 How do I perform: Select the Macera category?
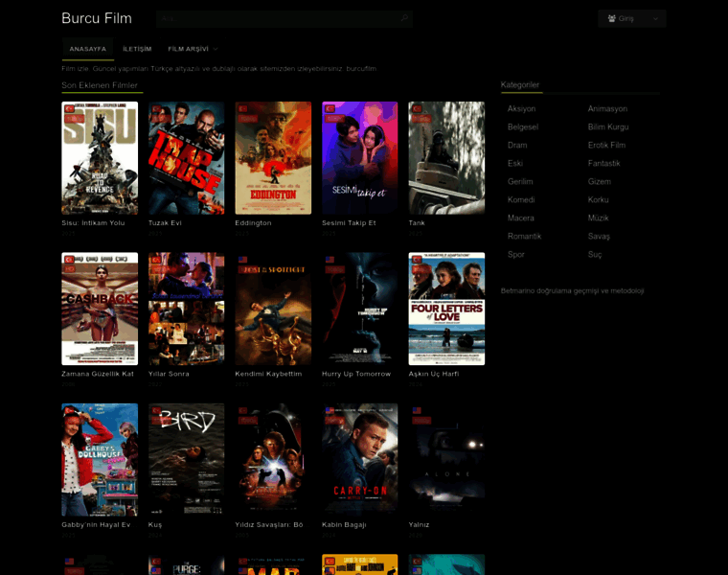click(x=520, y=218)
